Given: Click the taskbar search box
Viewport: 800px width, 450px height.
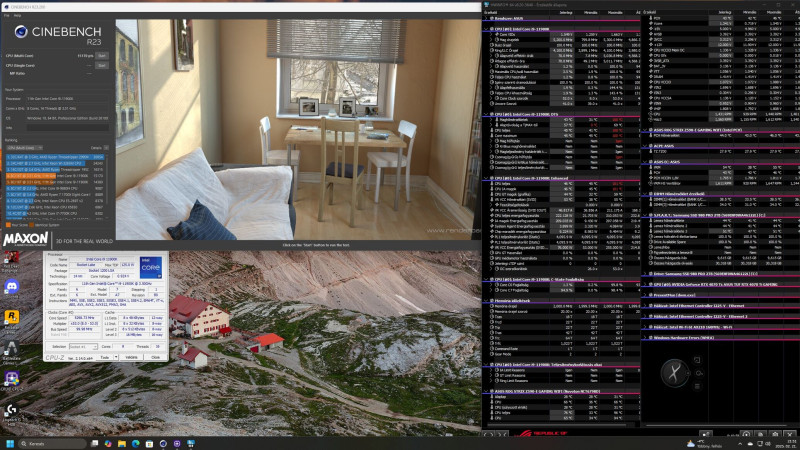Looking at the screenshot, I should click(x=53, y=444).
